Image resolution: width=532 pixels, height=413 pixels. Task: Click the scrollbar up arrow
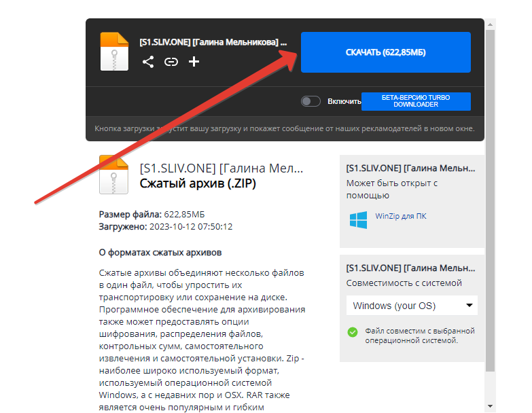(490, 24)
